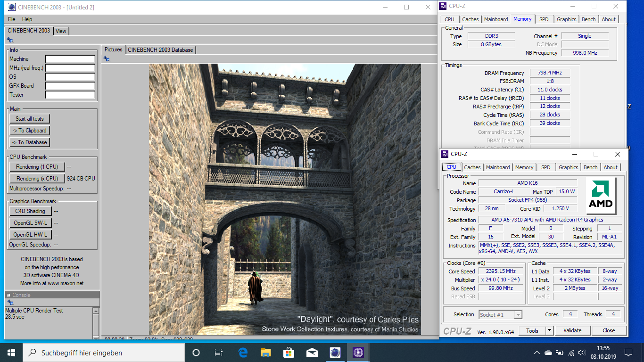Viewport: 644px width, 362px height.
Task: Click the Tester input field
Action: coord(70,95)
